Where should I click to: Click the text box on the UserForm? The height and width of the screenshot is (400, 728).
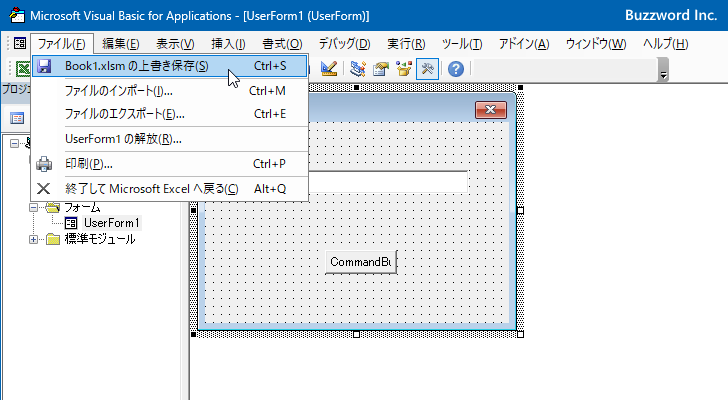[x=388, y=182]
